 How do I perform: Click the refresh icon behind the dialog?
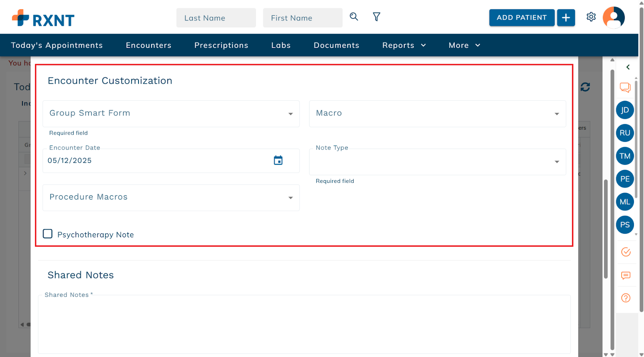point(585,87)
